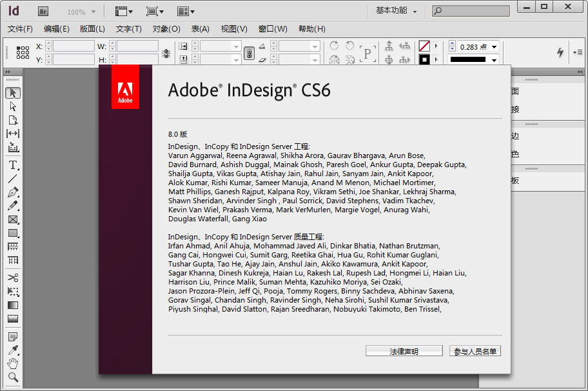
Task: Select the Pen tool
Action: [x=13, y=192]
